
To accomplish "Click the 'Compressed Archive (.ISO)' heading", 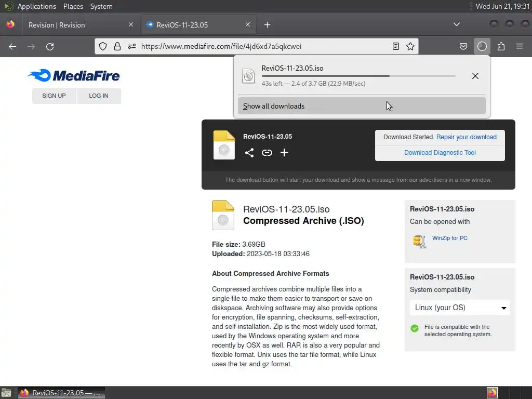I will 303,221.
